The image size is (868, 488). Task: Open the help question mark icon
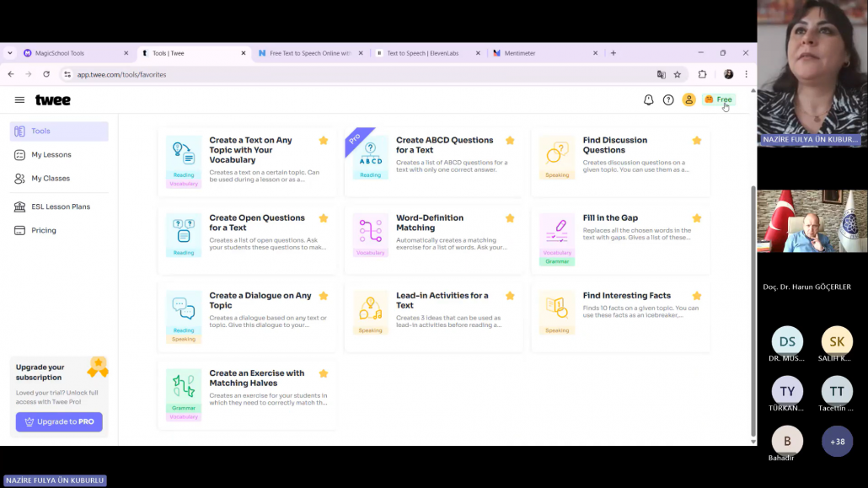tap(668, 100)
